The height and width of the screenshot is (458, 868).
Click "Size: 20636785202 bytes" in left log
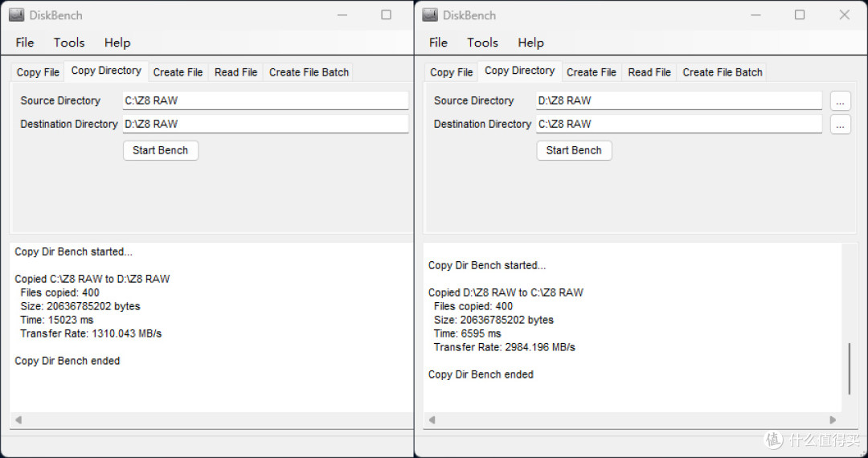(80, 306)
